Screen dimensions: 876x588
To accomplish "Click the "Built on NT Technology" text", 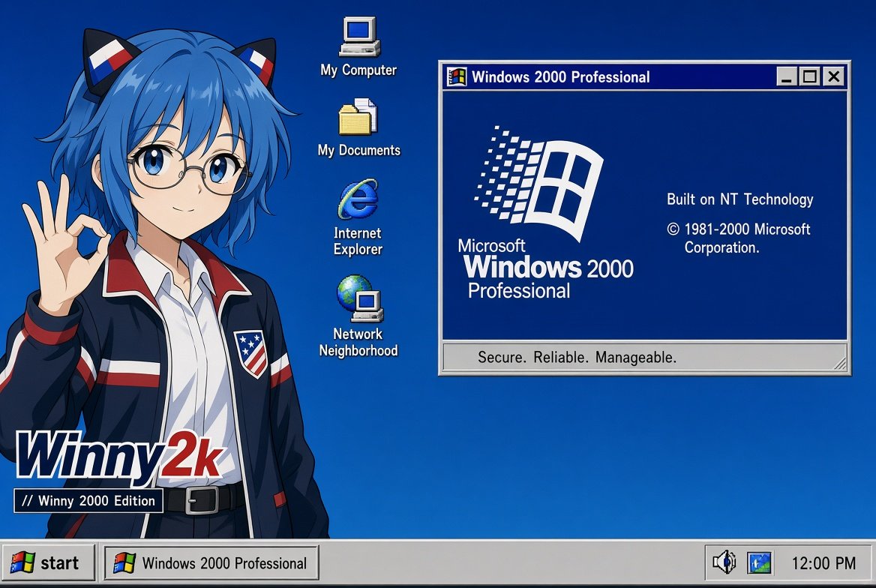I will point(739,199).
